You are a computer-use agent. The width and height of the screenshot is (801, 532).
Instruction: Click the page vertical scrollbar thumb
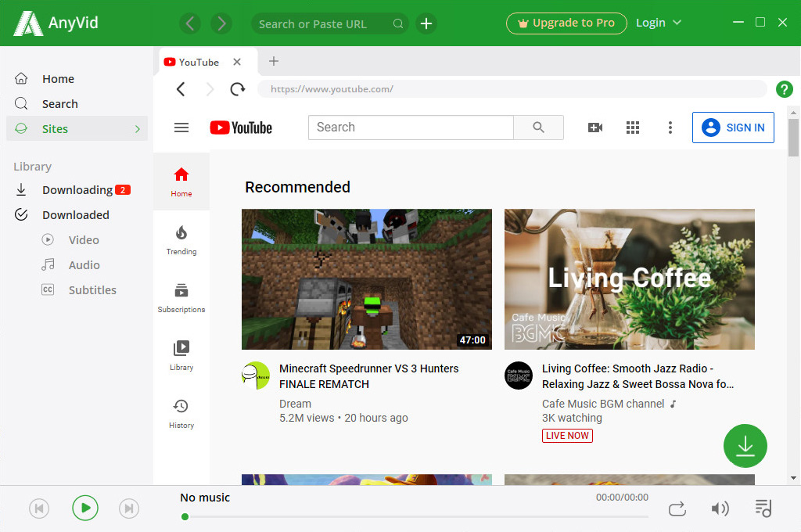(x=793, y=138)
